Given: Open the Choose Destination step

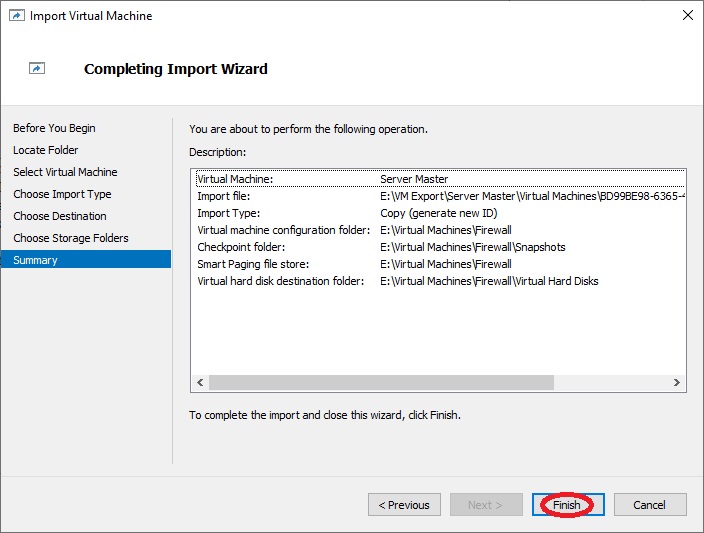Looking at the screenshot, I should point(60,216).
